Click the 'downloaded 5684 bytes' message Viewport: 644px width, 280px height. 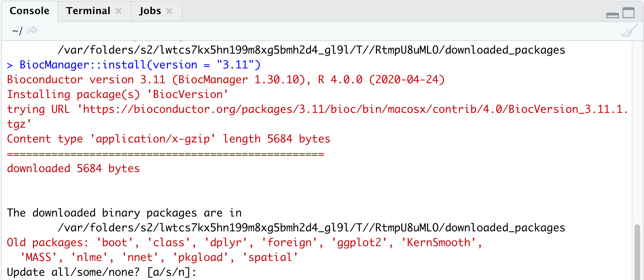click(x=73, y=169)
